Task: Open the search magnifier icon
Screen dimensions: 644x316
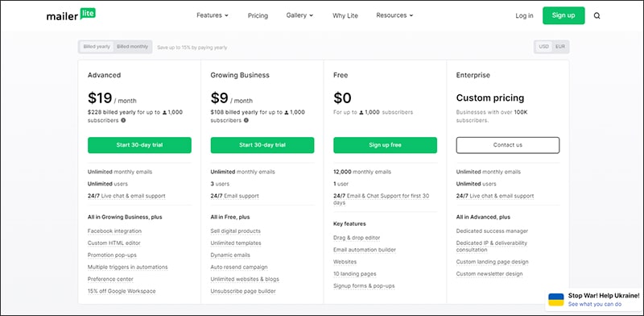Action: pyautogui.click(x=597, y=15)
